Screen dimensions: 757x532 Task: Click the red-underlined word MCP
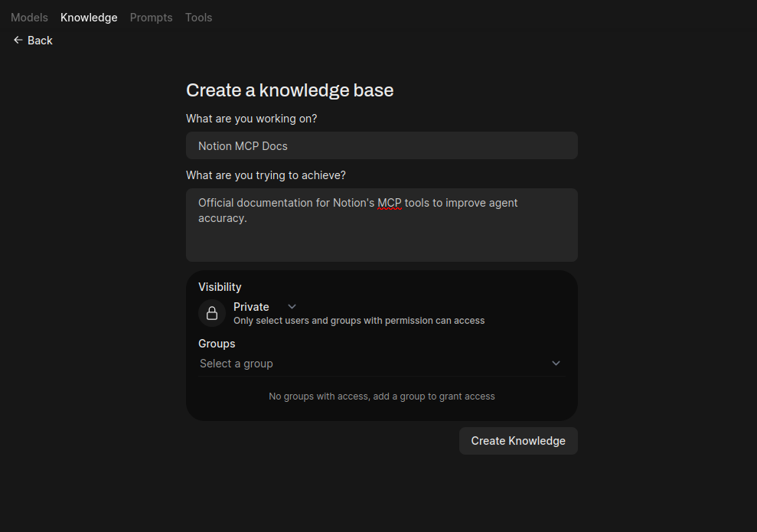(x=391, y=202)
